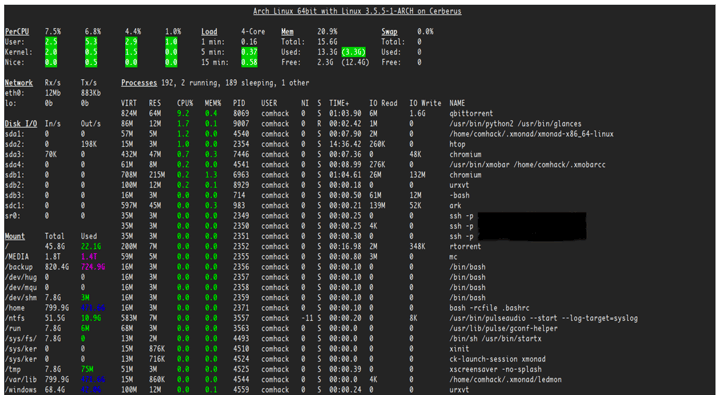Click the MEM% column header
The width and height of the screenshot is (720, 395).
point(213,103)
